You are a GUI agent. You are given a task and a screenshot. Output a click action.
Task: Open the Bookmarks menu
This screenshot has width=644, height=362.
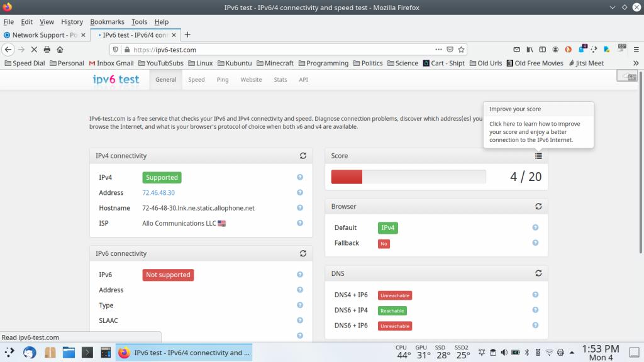pos(107,22)
